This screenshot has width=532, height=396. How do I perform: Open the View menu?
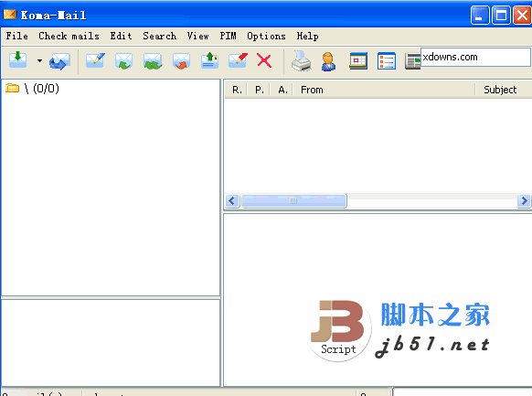click(197, 36)
